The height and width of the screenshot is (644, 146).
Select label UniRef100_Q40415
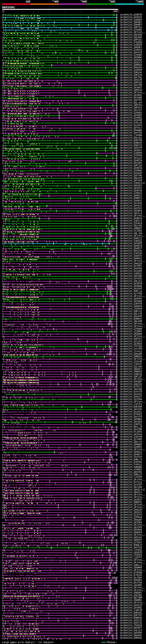(x=131, y=53)
